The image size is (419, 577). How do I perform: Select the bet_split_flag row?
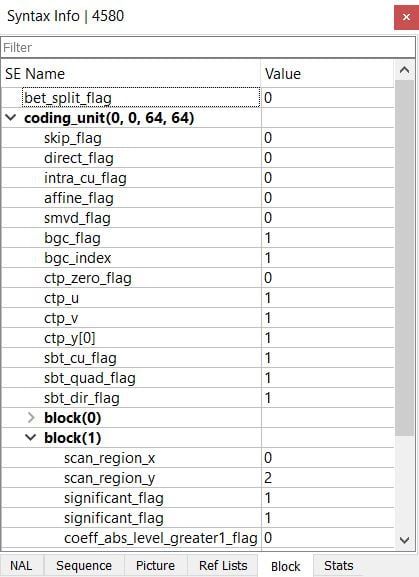point(198,98)
